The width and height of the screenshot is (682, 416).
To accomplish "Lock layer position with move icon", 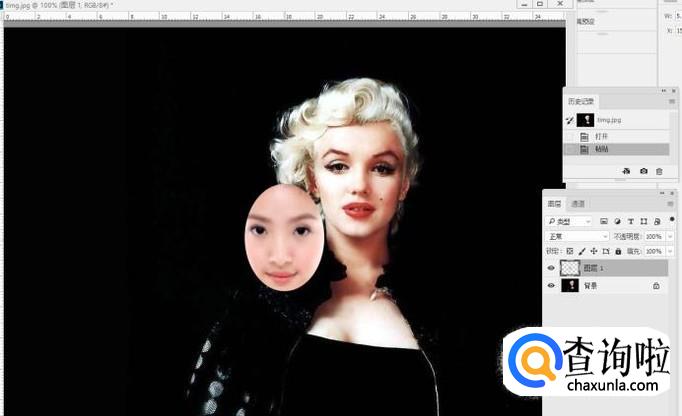I will pos(594,251).
